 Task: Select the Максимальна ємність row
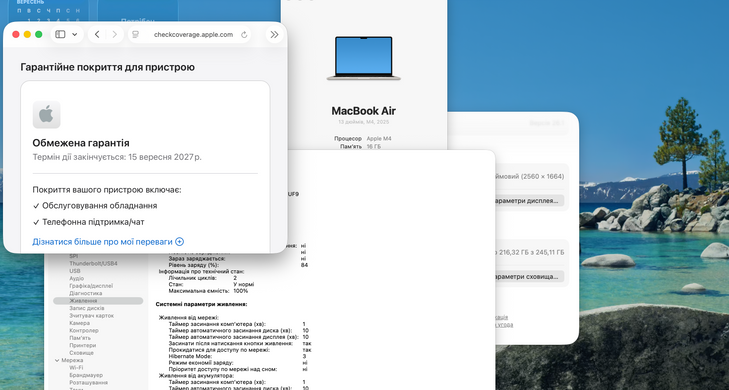click(x=208, y=291)
